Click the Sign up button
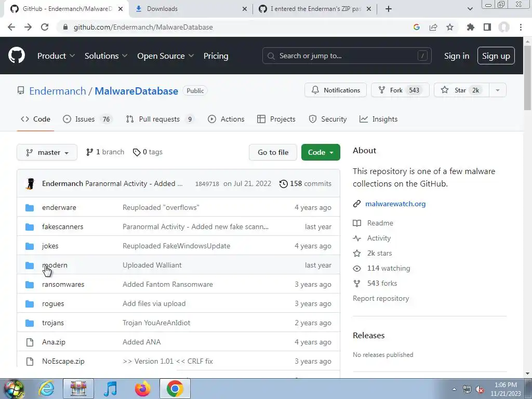The height and width of the screenshot is (399, 532). [496, 56]
